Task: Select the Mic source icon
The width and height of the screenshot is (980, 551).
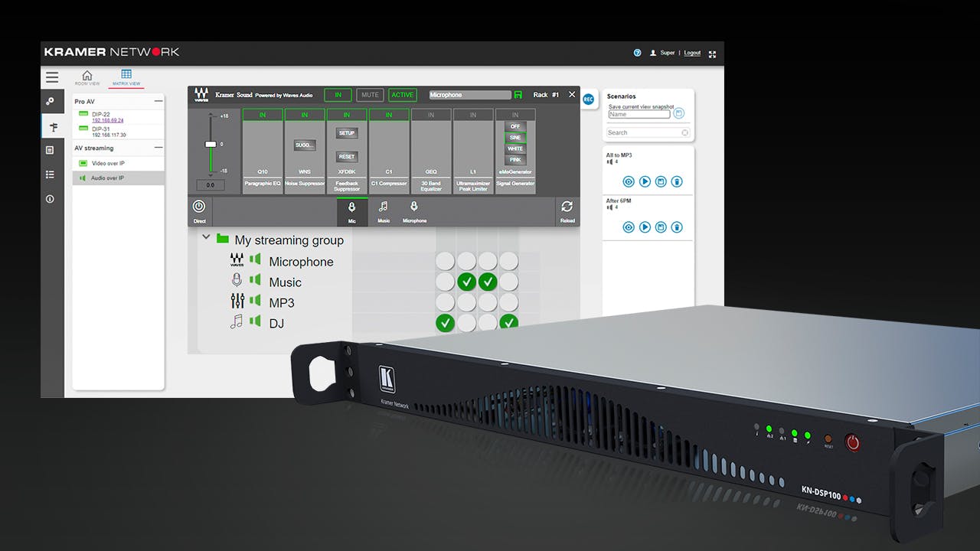Action: click(x=351, y=207)
